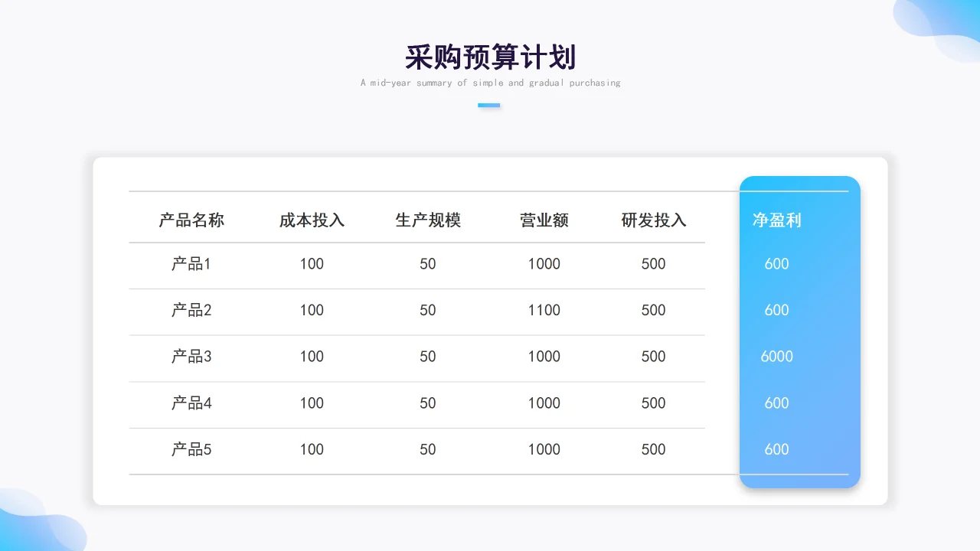This screenshot has height=551, width=980.
Task: Click 产品4's 研发投入 value 500
Action: pos(654,403)
